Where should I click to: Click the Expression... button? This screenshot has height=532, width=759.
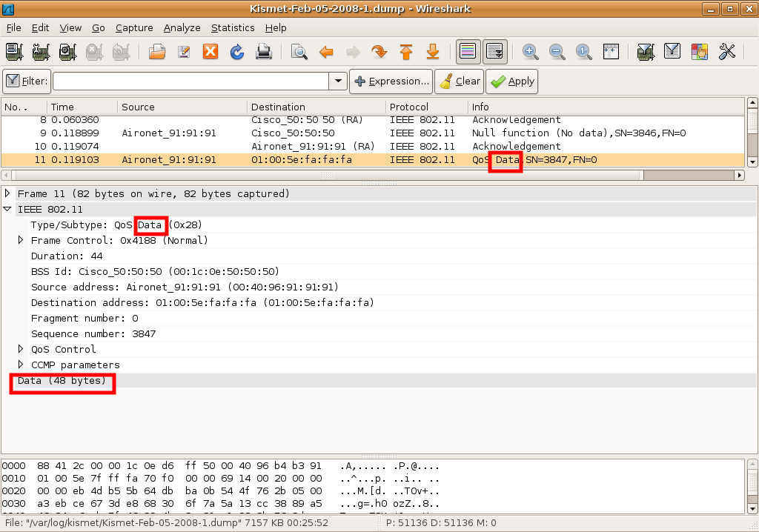pyautogui.click(x=391, y=82)
